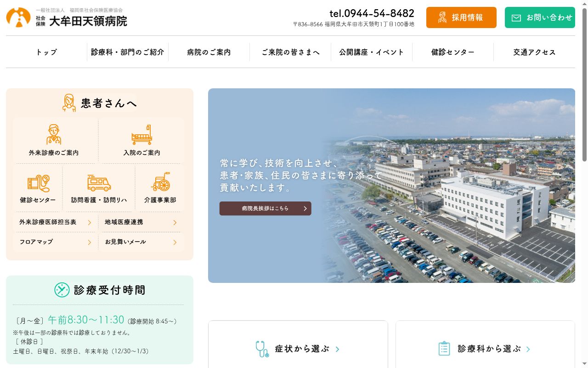Click the お問い合わせ green button
Image resolution: width=588 pixels, height=368 pixels.
[540, 17]
